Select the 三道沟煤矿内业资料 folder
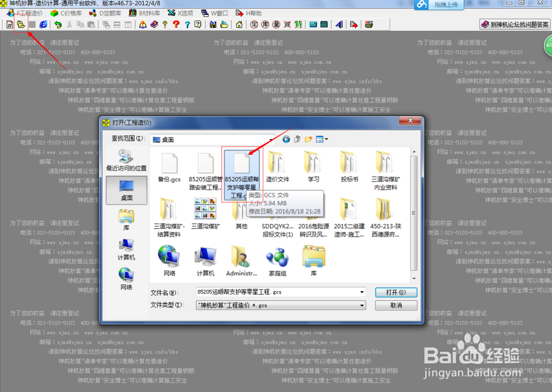 tap(385, 171)
